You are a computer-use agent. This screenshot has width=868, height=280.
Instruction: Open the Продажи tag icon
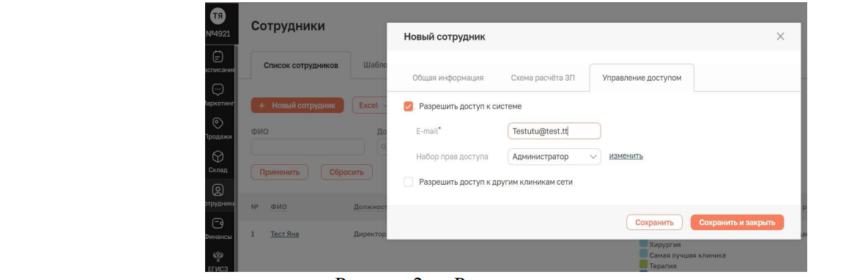point(218,123)
